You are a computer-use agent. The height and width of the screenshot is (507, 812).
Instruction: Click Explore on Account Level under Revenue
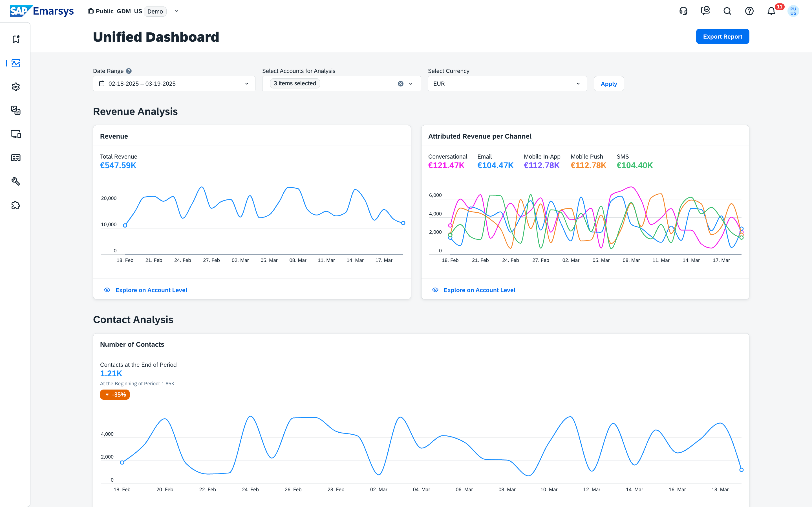pos(151,290)
